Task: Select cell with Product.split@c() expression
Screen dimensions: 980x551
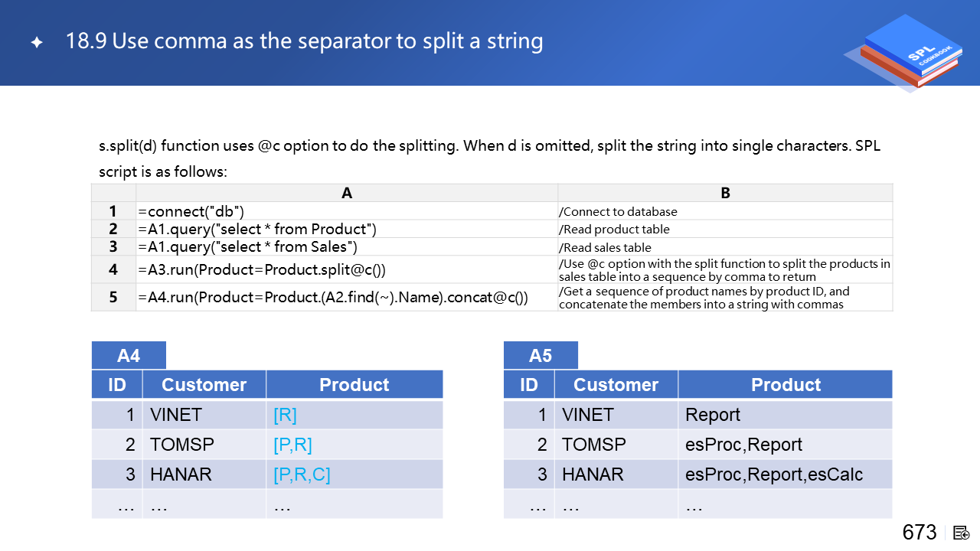Action: [262, 269]
